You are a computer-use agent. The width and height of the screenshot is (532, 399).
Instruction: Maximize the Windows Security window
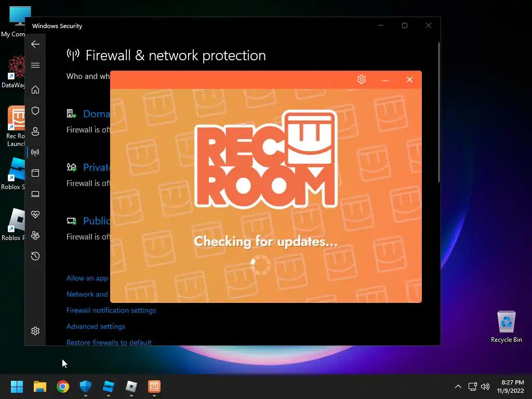tap(404, 25)
